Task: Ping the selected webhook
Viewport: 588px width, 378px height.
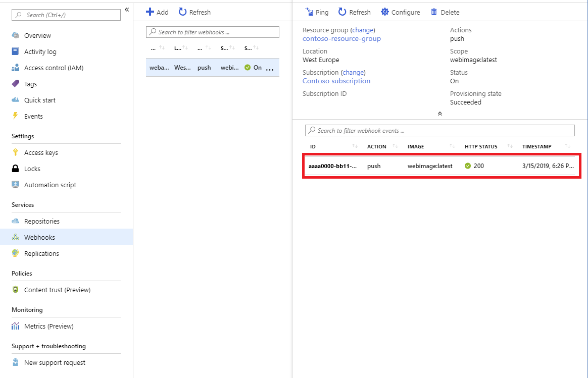Action: 316,12
